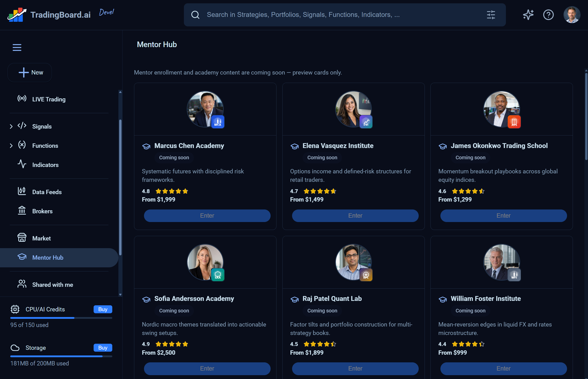Click graduation cap icon beside Raj Patel Quant Lab
Viewport: 588px width, 379px height.
(x=295, y=299)
